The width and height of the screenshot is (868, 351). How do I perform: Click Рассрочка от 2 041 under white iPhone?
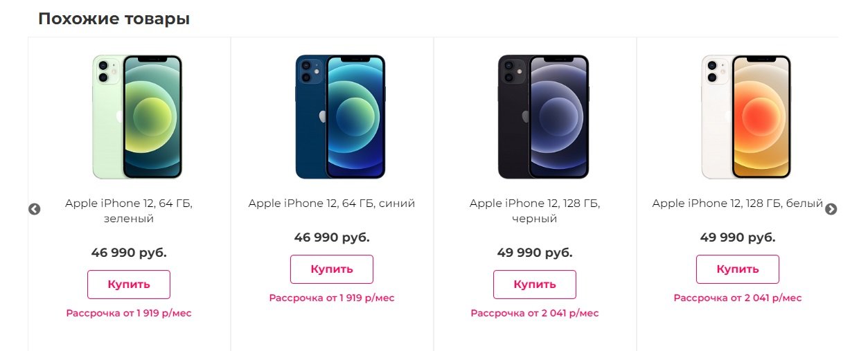(x=737, y=298)
